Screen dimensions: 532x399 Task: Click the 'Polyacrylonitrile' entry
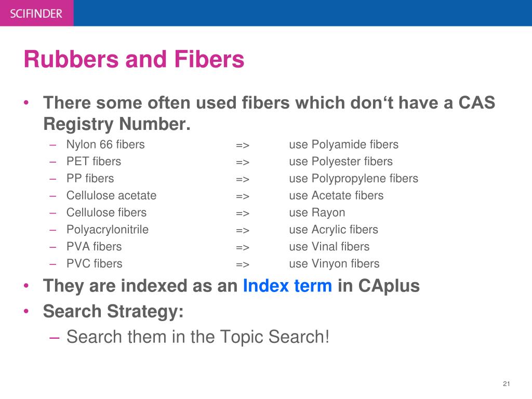(108, 230)
